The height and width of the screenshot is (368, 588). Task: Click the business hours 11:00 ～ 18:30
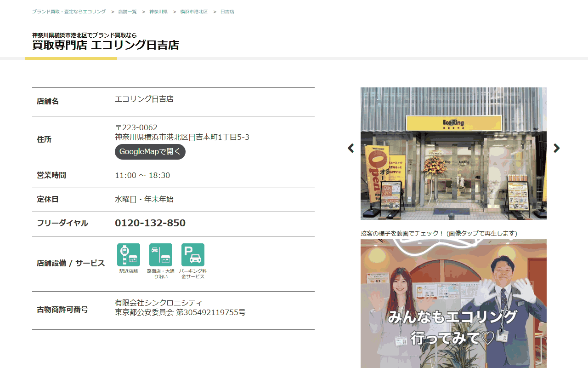click(142, 175)
